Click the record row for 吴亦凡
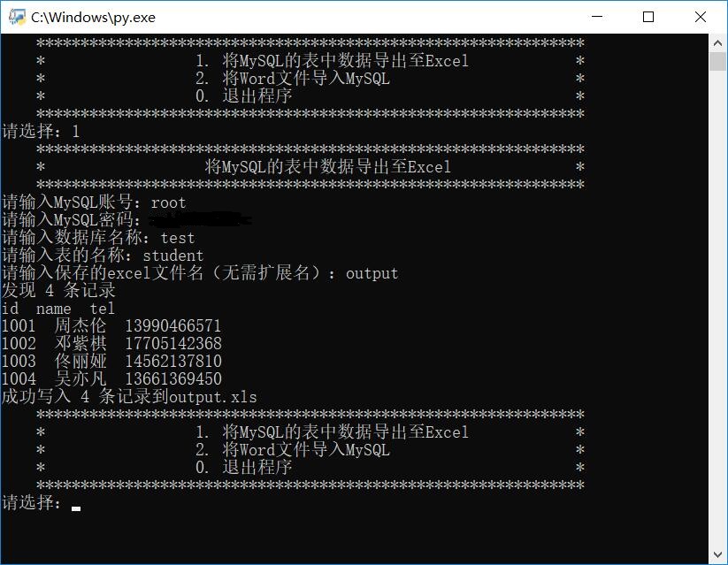Screen dimensions: 728x565 115,378
